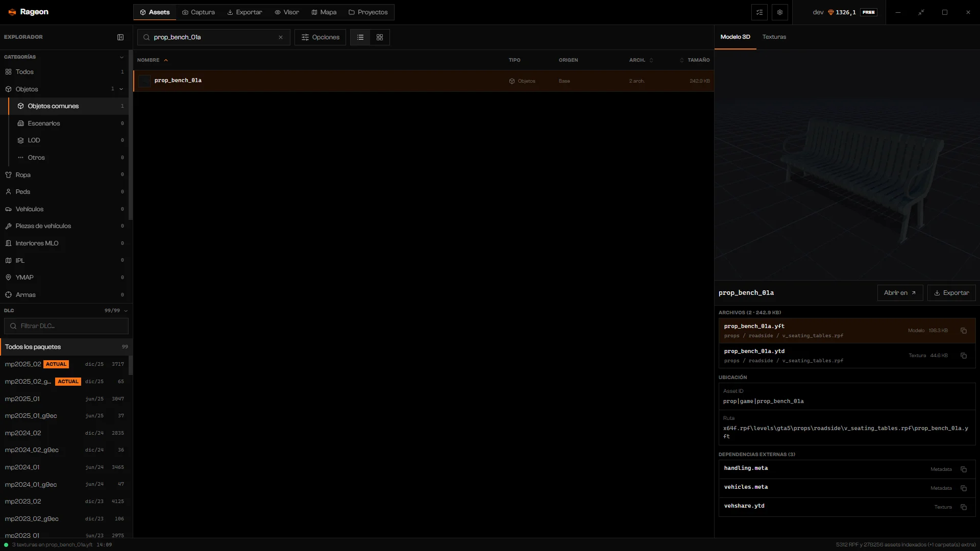This screenshot has height=551, width=980.
Task: Collapse the Categorías section
Action: pyautogui.click(x=121, y=57)
